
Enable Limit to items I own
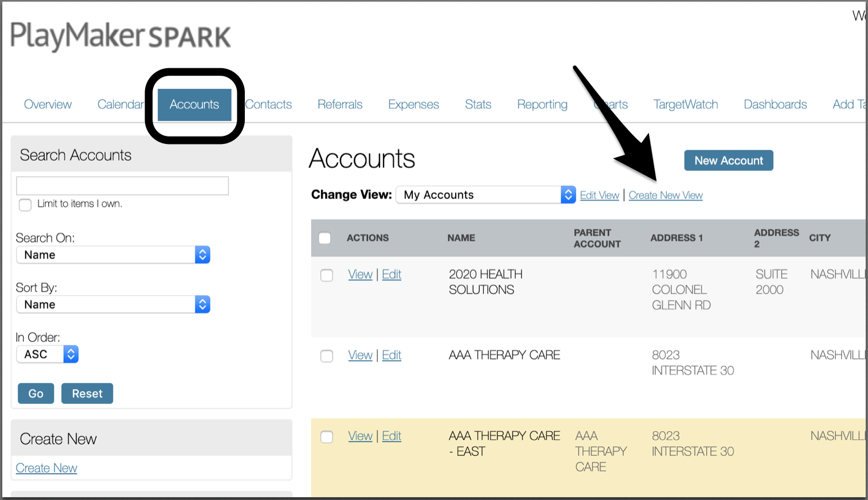point(25,205)
